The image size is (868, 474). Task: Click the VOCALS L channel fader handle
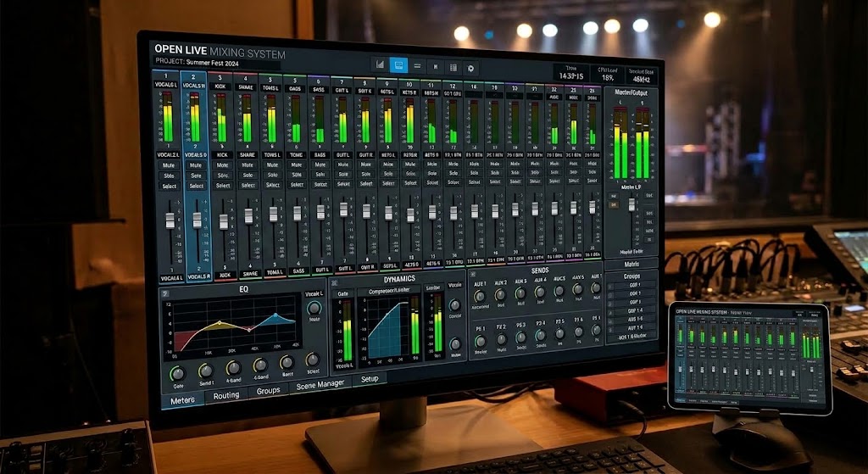click(170, 221)
